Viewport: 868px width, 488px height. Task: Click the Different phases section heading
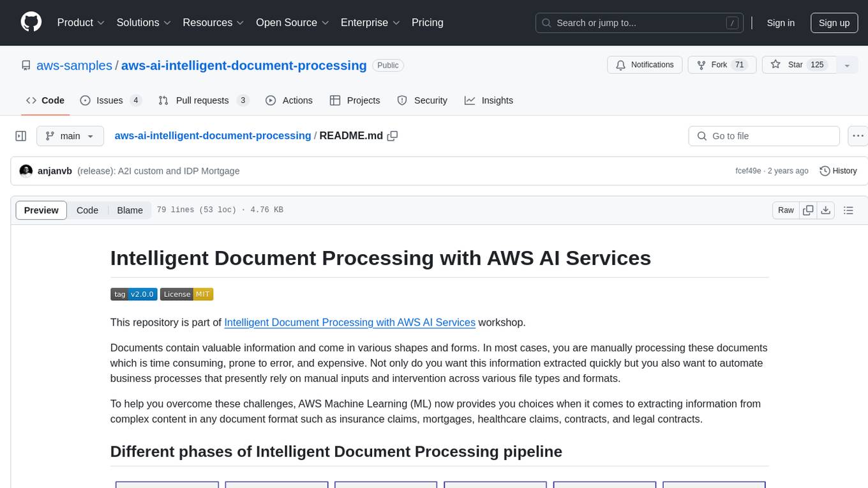(x=336, y=452)
